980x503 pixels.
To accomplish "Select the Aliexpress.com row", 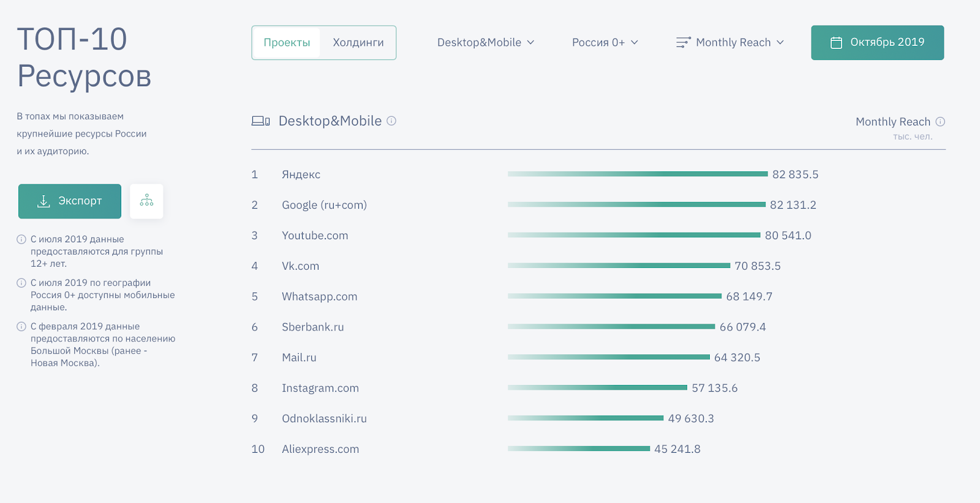I will coord(598,449).
